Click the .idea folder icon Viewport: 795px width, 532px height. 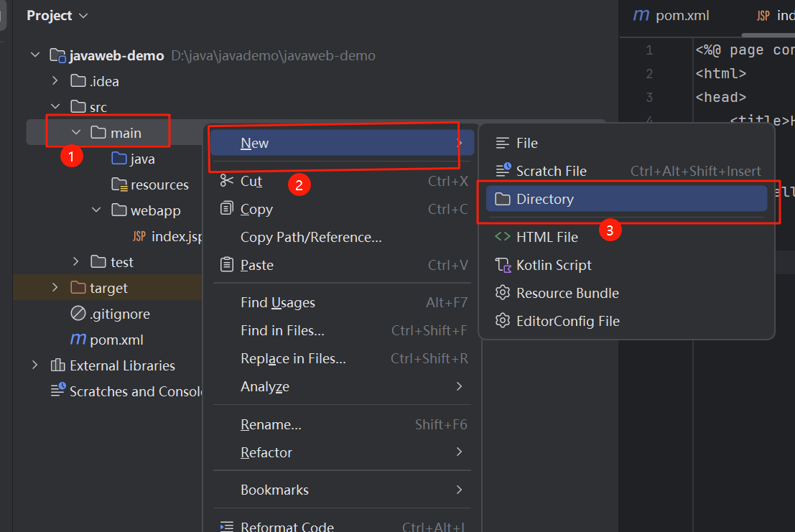pyautogui.click(x=78, y=80)
